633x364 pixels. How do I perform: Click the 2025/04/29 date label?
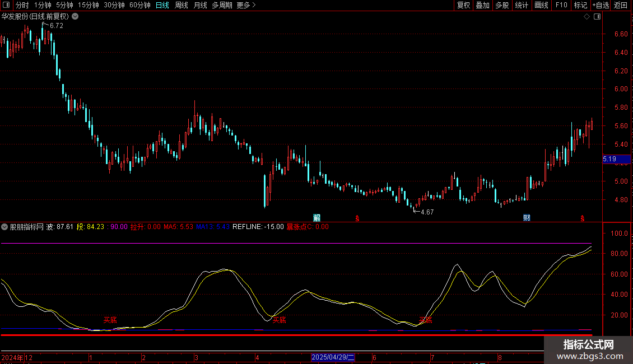pyautogui.click(x=333, y=357)
